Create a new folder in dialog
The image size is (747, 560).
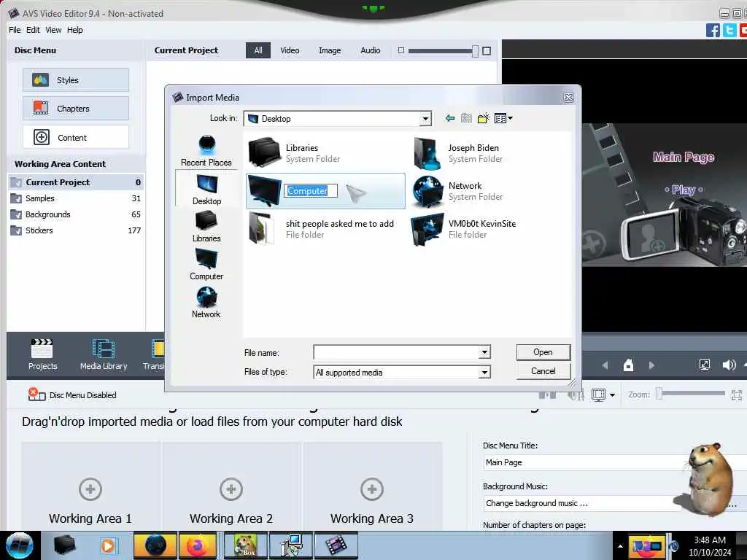[483, 118]
